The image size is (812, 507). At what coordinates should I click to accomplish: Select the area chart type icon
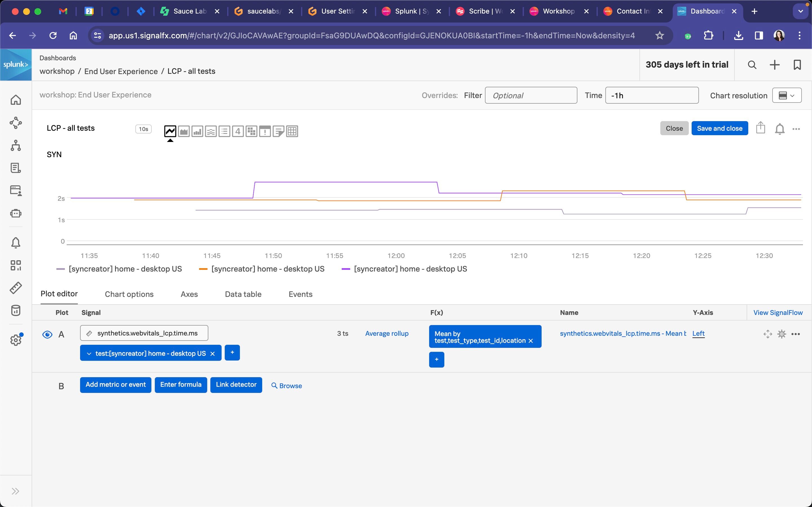(x=184, y=131)
